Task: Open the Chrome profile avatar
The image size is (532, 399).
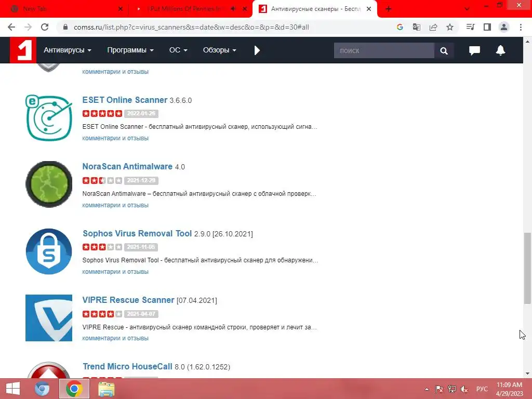Action: (x=504, y=27)
